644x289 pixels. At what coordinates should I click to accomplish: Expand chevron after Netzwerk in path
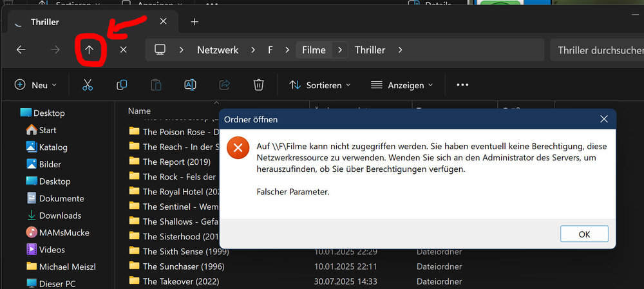pyautogui.click(x=253, y=50)
